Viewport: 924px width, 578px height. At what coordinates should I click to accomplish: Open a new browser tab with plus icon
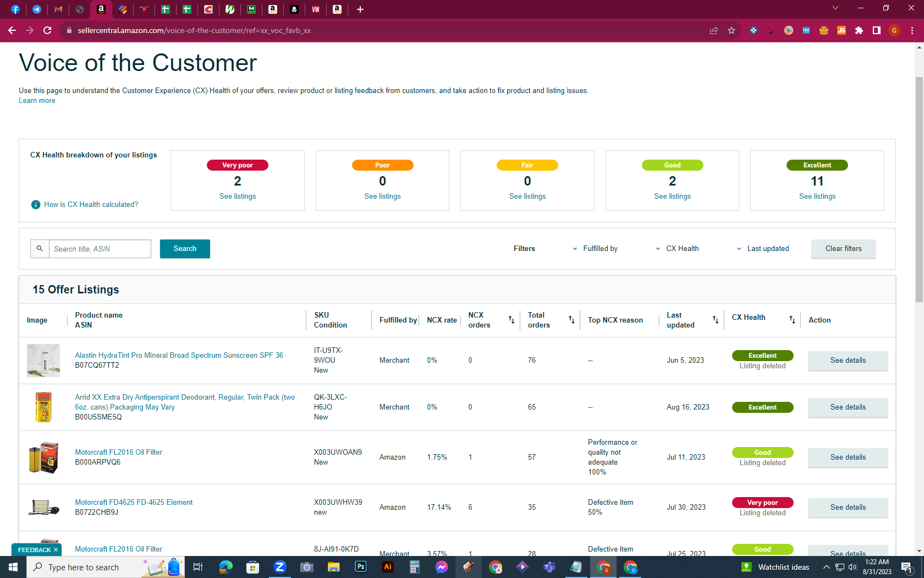tap(360, 9)
